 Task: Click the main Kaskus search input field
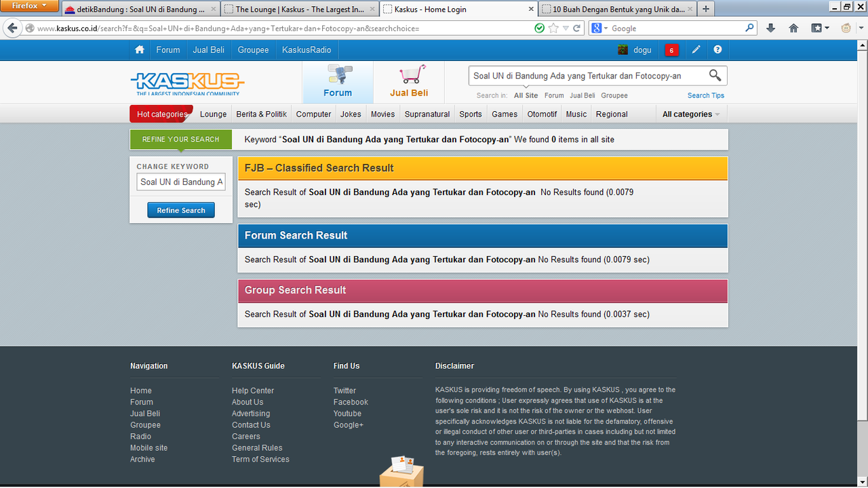[587, 76]
